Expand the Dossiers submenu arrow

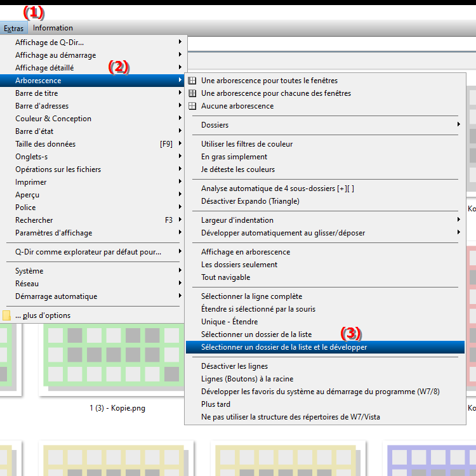459,124
